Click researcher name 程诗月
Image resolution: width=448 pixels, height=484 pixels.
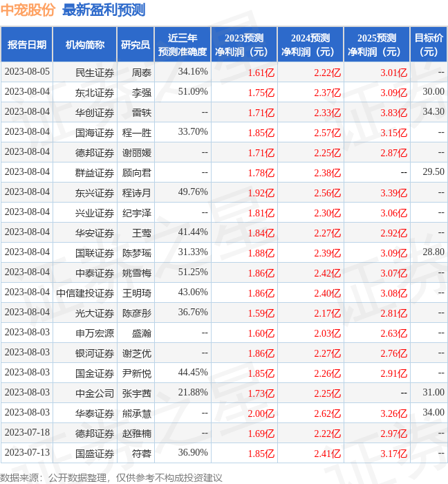(x=137, y=193)
